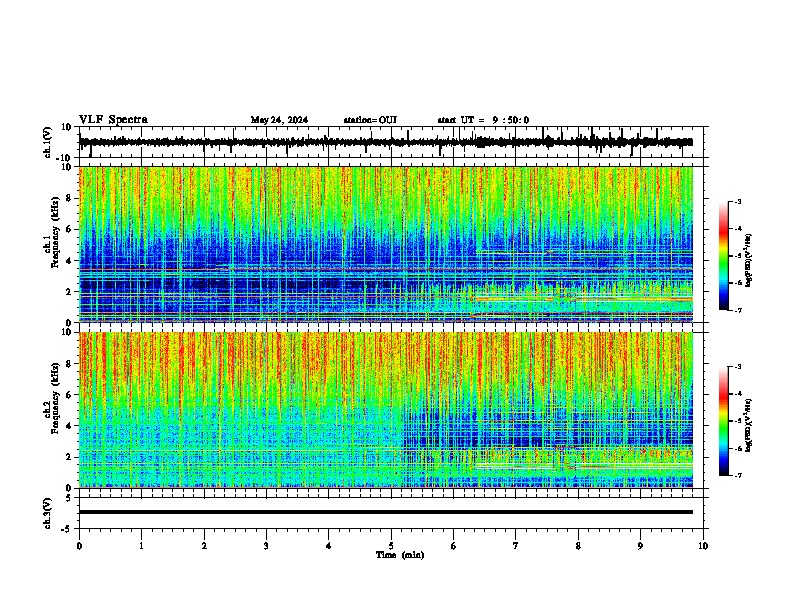Click the "-3" label on ch.1 color scale
Image resolution: width=792 pixels, height=612 pixels.
pos(738,201)
